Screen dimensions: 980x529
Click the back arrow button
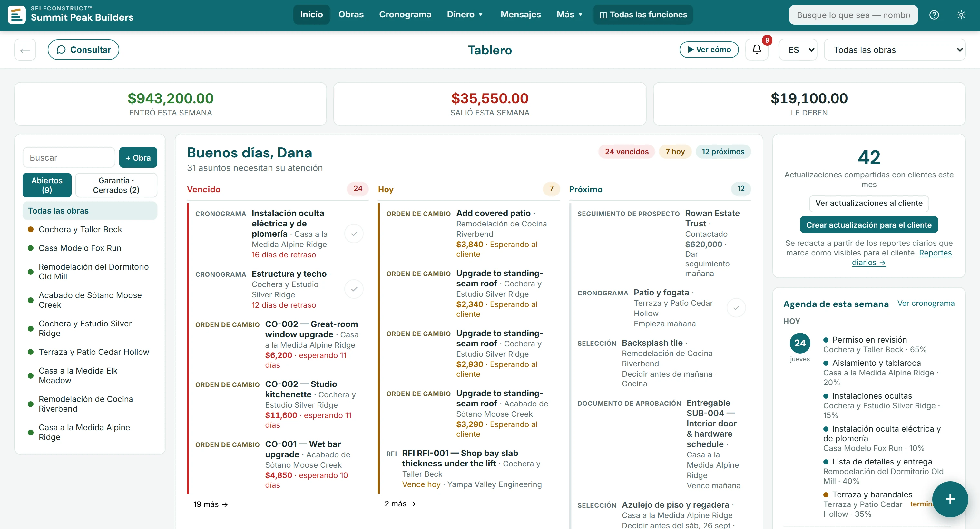click(x=25, y=49)
